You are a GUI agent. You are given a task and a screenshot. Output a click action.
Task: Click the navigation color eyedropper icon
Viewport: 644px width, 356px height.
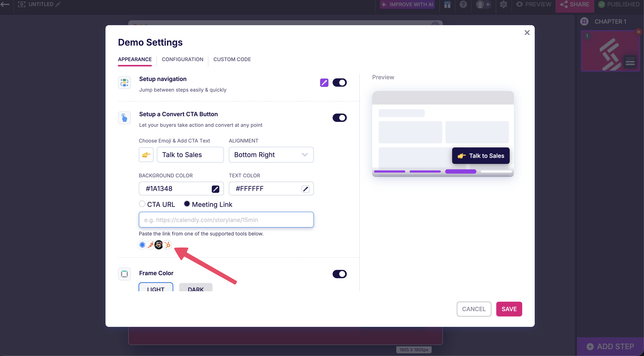(324, 83)
